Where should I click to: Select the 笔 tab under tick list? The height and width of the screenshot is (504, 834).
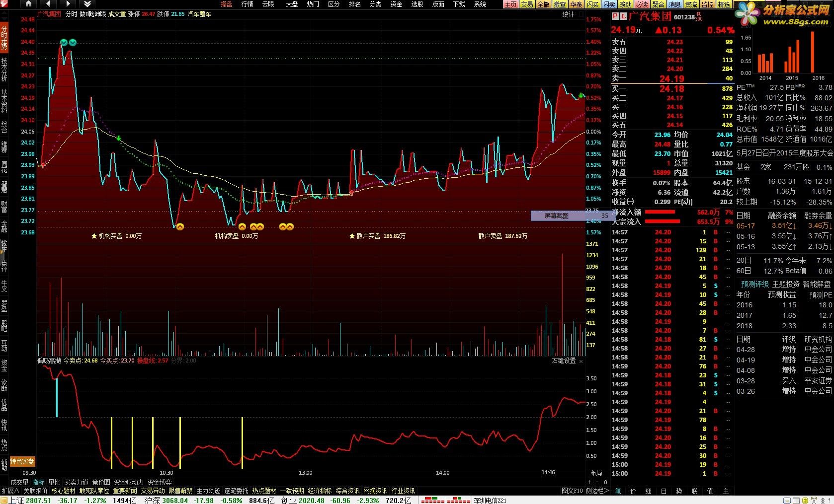[x=618, y=491]
